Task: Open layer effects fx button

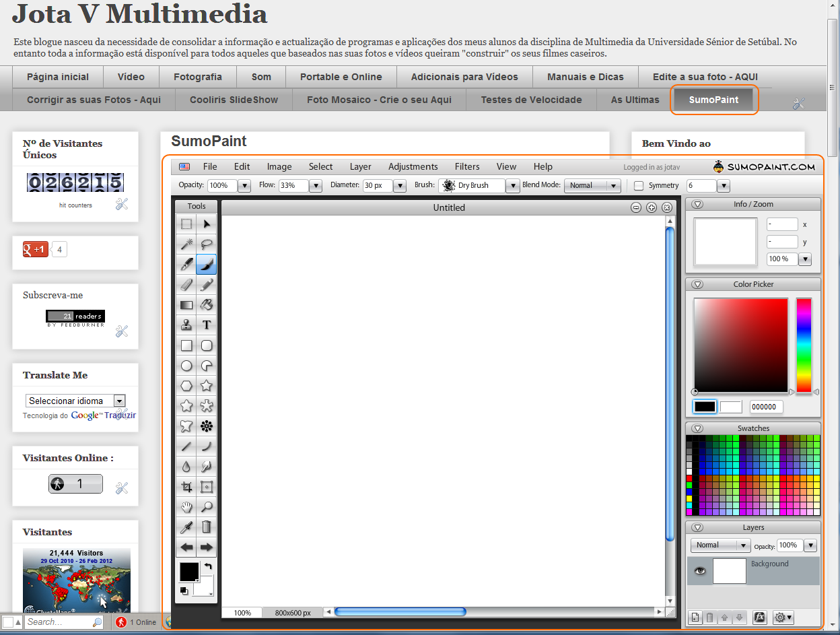Action: [x=759, y=617]
